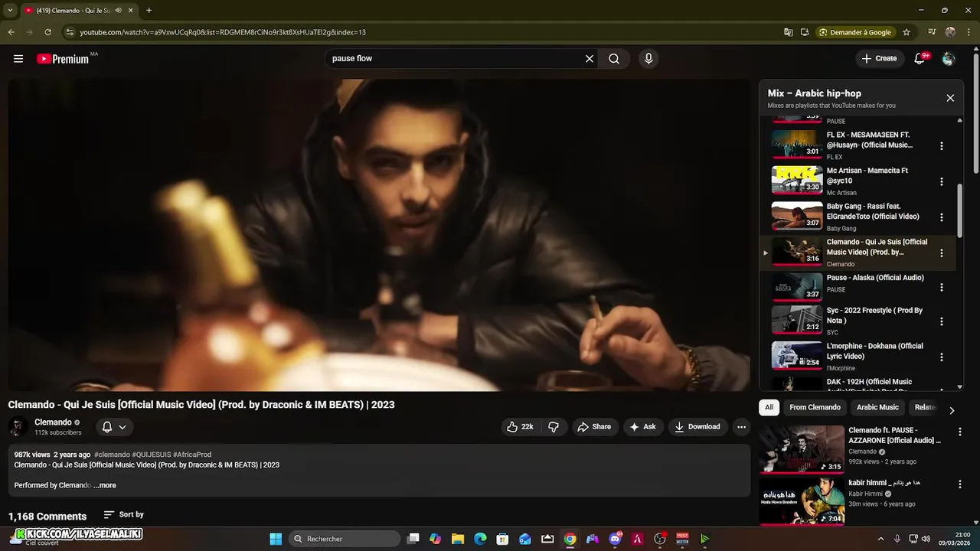Start voice search with the microphone
Image resolution: width=980 pixels, height=551 pixels.
648,58
